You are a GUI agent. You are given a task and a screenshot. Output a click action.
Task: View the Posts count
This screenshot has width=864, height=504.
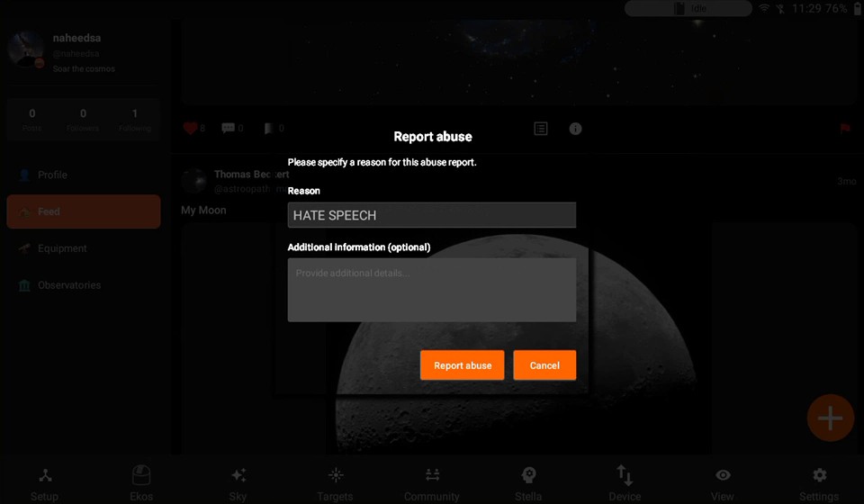click(x=32, y=120)
